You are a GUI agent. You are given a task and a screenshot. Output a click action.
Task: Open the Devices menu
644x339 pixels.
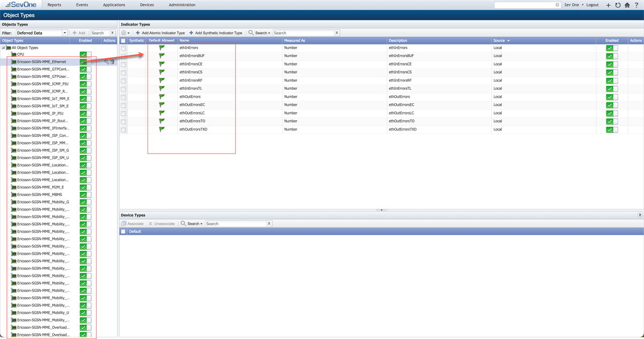[x=147, y=5]
